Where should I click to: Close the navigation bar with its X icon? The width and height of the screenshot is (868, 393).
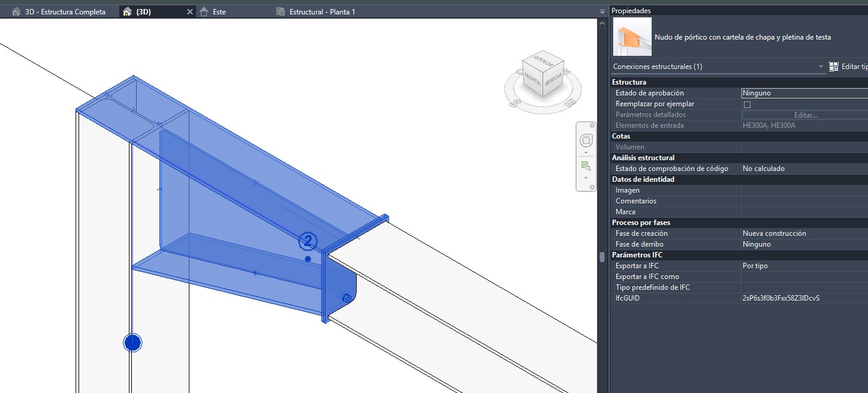click(592, 125)
